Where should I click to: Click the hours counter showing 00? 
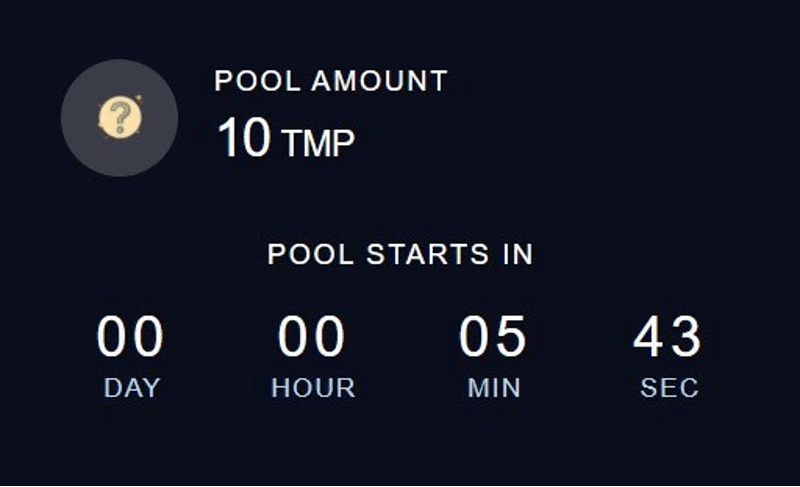(312, 337)
